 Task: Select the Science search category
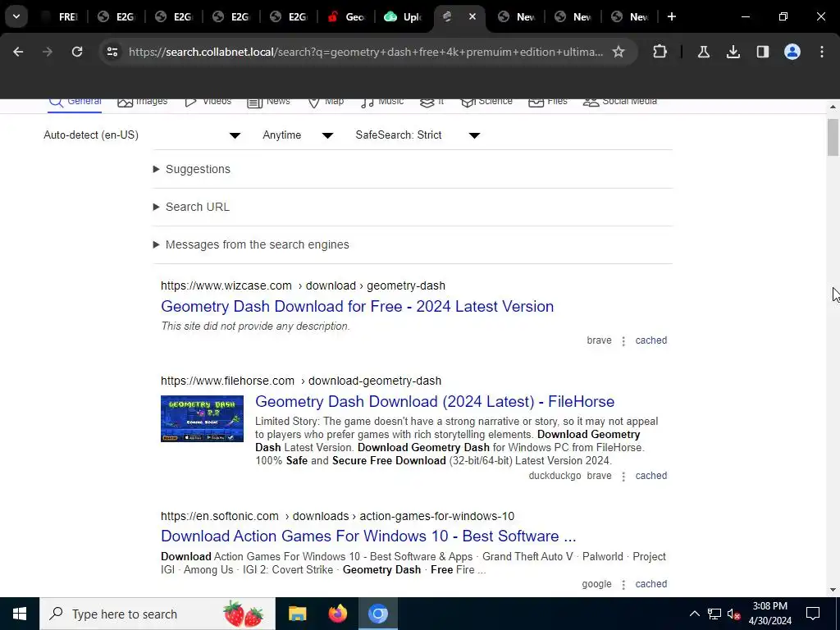click(486, 102)
